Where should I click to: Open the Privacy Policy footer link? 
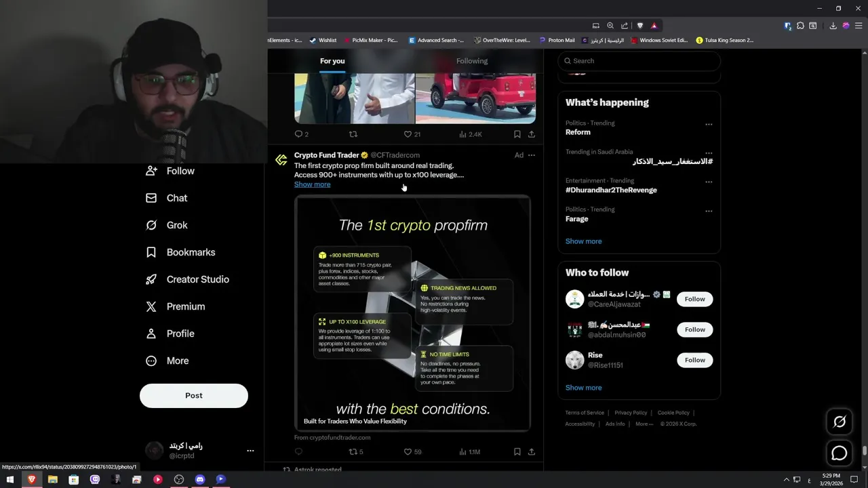631,413
